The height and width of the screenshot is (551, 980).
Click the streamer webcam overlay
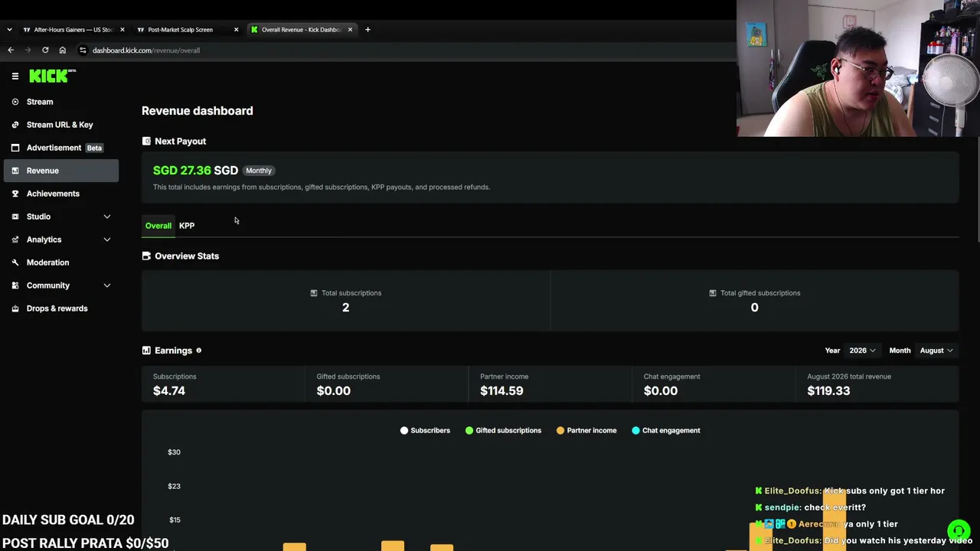pos(858,68)
